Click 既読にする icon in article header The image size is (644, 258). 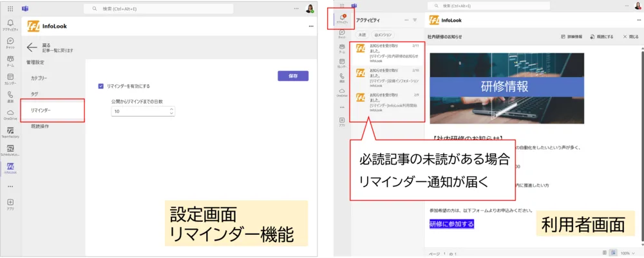[x=592, y=37]
